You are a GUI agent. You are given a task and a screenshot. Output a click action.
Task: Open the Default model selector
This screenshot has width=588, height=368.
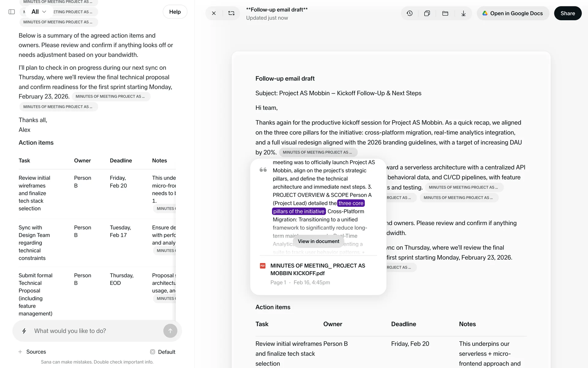[x=163, y=352]
